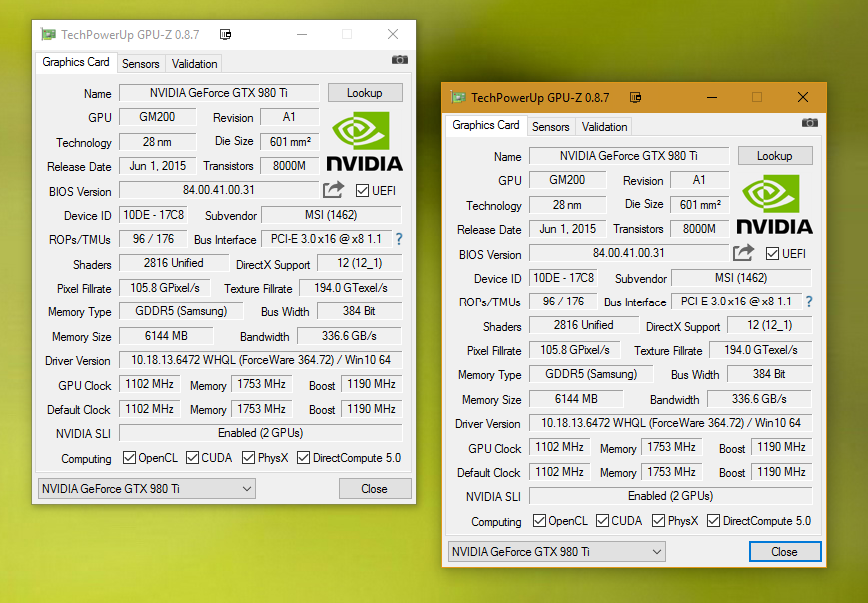The height and width of the screenshot is (603, 868).
Task: Click the NVIDIA logo in the white-titled window
Action: 364,142
